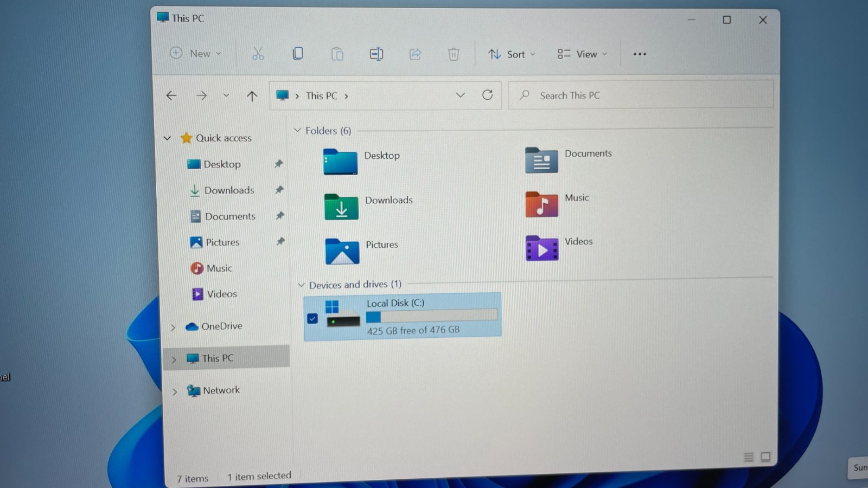The width and height of the screenshot is (868, 488).
Task: Open the Sort dropdown
Action: coord(512,54)
